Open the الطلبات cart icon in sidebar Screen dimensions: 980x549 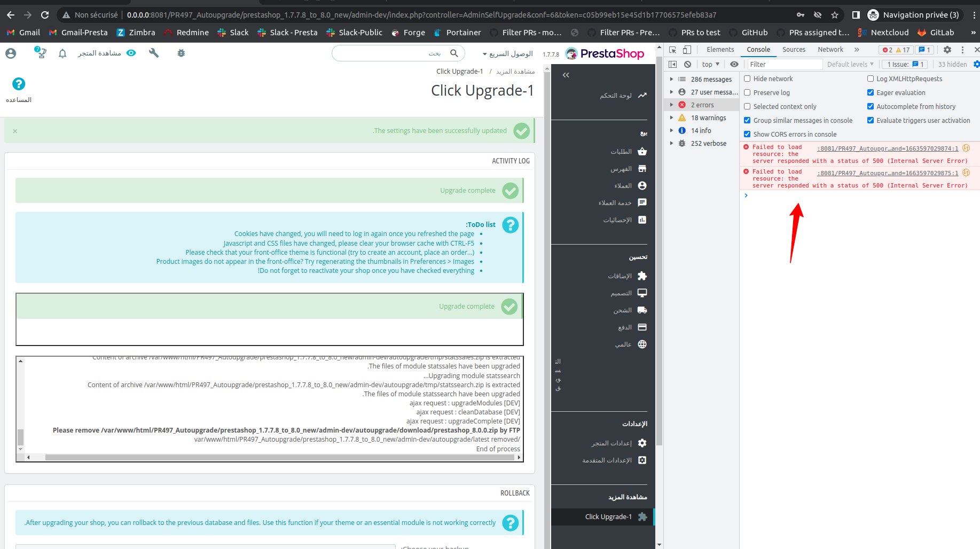(x=642, y=151)
